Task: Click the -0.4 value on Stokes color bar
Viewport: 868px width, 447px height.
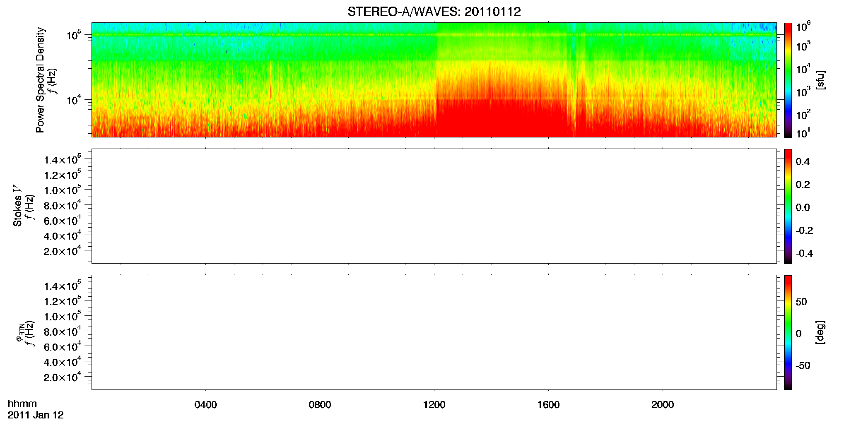Action: [x=804, y=254]
